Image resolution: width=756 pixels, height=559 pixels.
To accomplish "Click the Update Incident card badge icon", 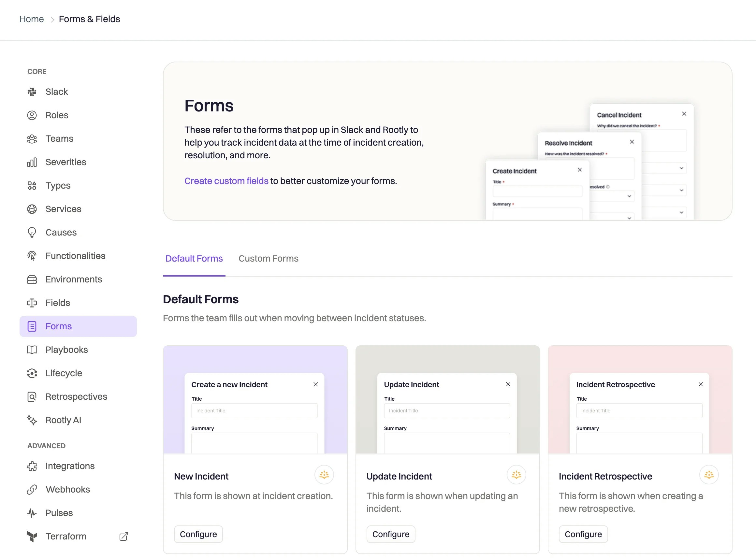I will click(516, 475).
